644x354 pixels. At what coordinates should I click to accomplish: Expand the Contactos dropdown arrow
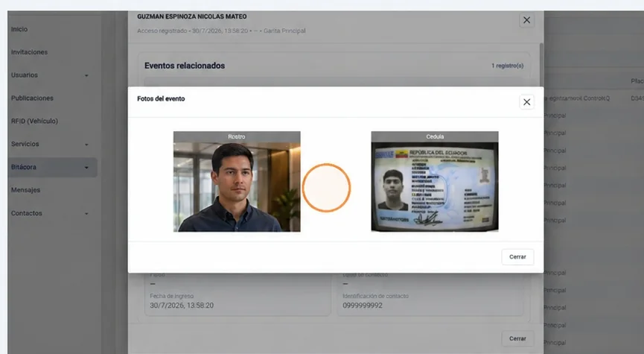tap(86, 214)
